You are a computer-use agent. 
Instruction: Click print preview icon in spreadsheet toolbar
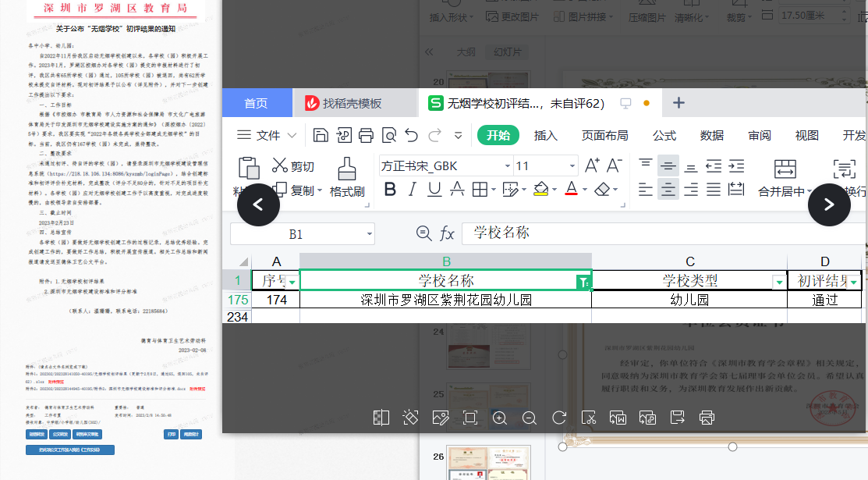(x=389, y=135)
